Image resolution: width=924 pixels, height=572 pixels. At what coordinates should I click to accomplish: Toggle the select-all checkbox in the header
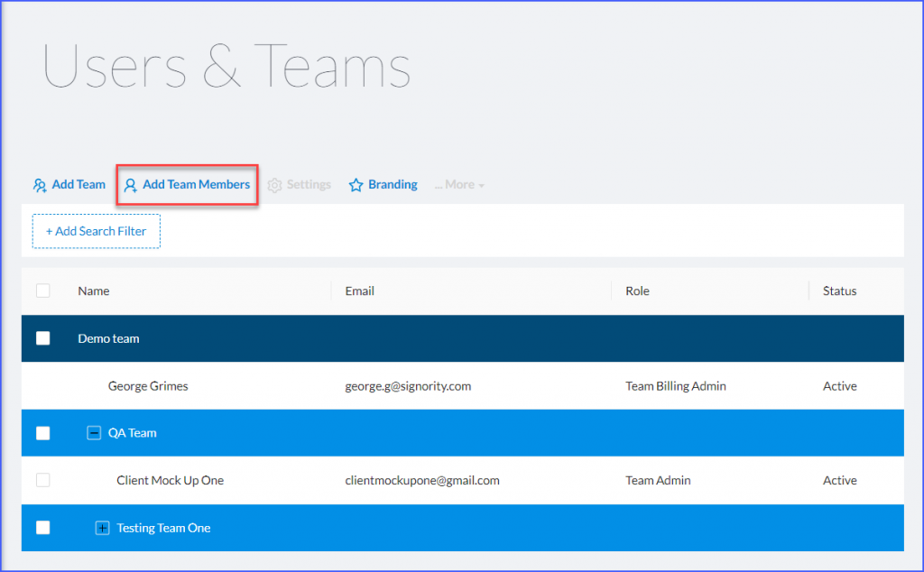[x=42, y=291]
